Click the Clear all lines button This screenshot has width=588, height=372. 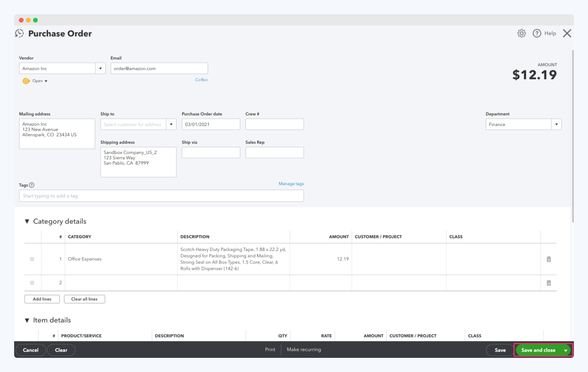[x=84, y=299]
